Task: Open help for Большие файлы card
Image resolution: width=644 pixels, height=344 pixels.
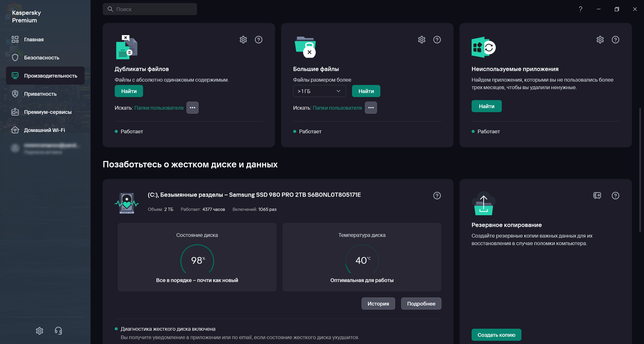Action: 437,40
